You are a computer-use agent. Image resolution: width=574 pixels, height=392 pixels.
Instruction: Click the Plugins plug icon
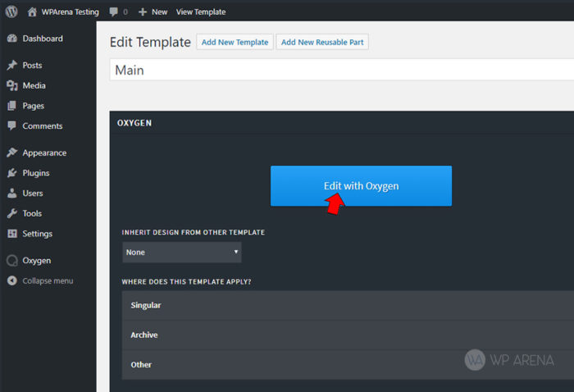(x=12, y=173)
